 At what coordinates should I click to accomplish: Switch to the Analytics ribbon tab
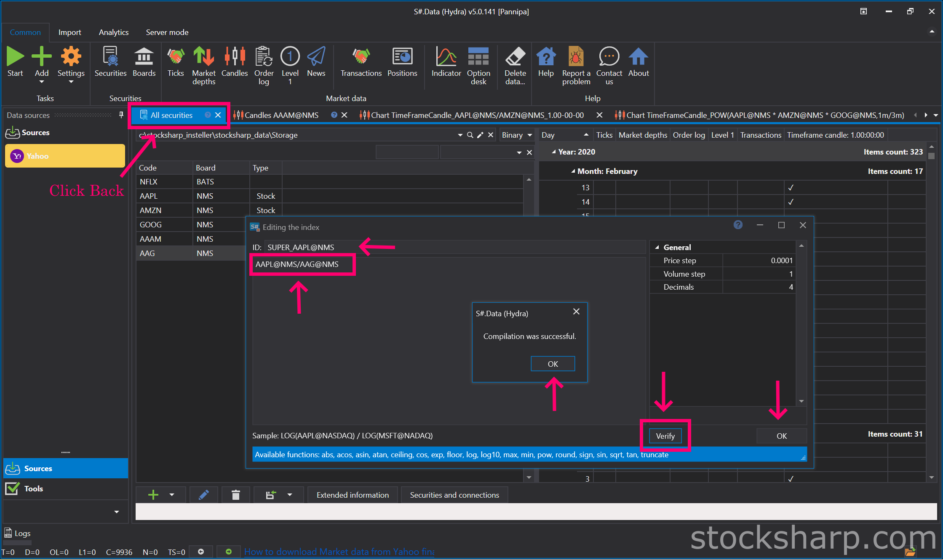point(114,32)
